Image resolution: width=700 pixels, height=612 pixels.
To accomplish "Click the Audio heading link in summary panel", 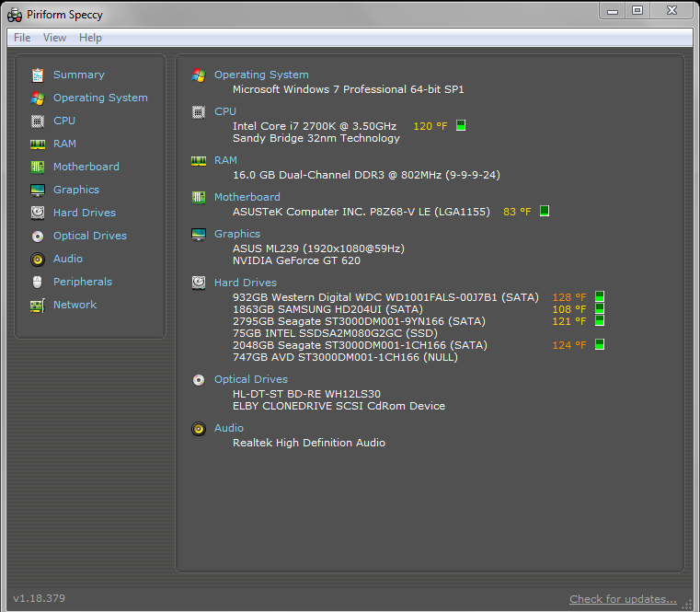I will (228, 428).
